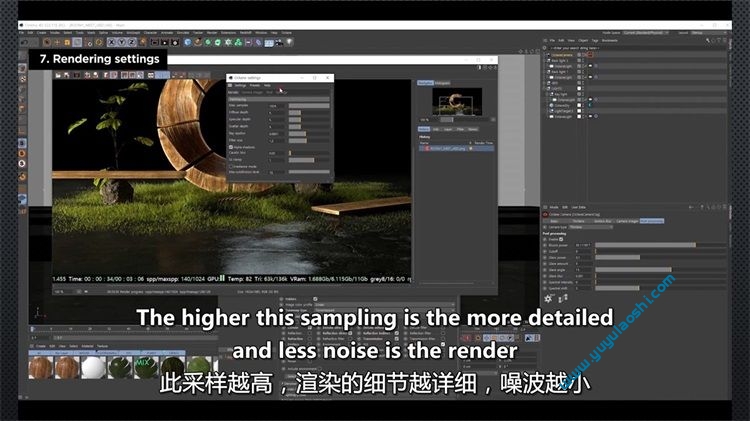Click Open image icon in Picture Viewer
This screenshot has height=421, width=750.
tap(58, 75)
